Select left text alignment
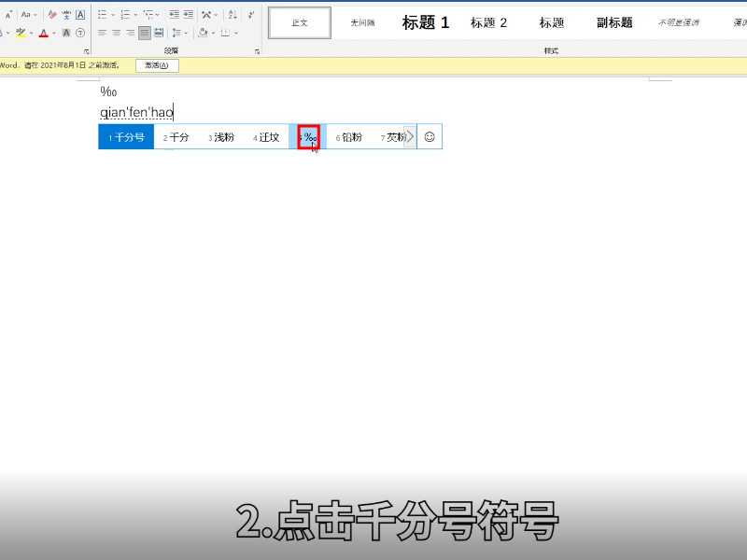The image size is (747, 560). 102,33
